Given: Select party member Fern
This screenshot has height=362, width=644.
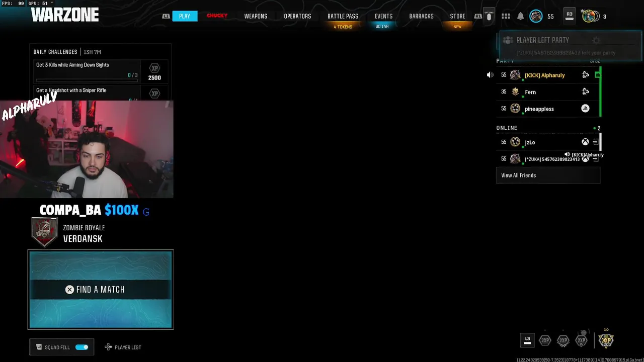Looking at the screenshot, I should [548, 92].
